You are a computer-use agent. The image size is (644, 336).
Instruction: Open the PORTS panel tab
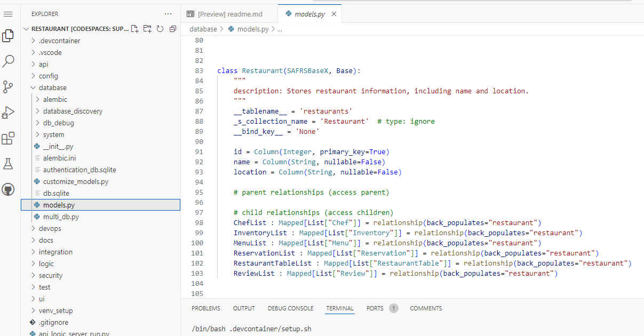tap(375, 308)
